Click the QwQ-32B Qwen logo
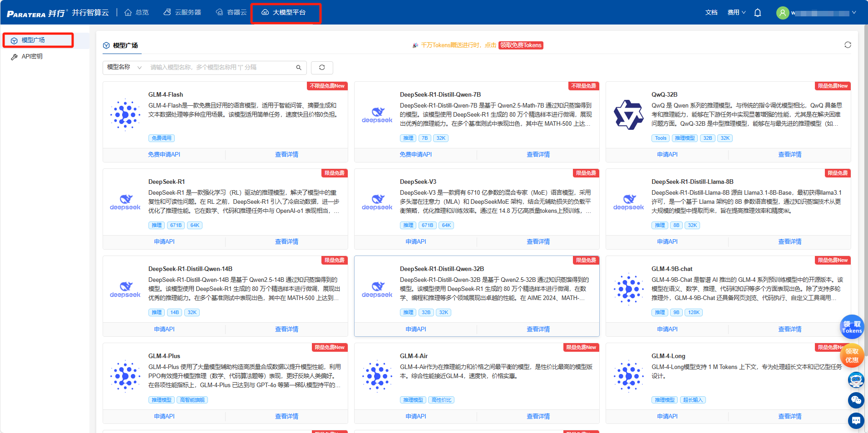 pyautogui.click(x=628, y=115)
